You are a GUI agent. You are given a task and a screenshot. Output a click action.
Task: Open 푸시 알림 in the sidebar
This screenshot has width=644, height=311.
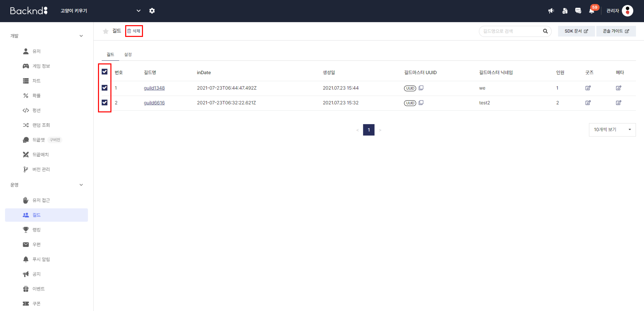coord(46,259)
